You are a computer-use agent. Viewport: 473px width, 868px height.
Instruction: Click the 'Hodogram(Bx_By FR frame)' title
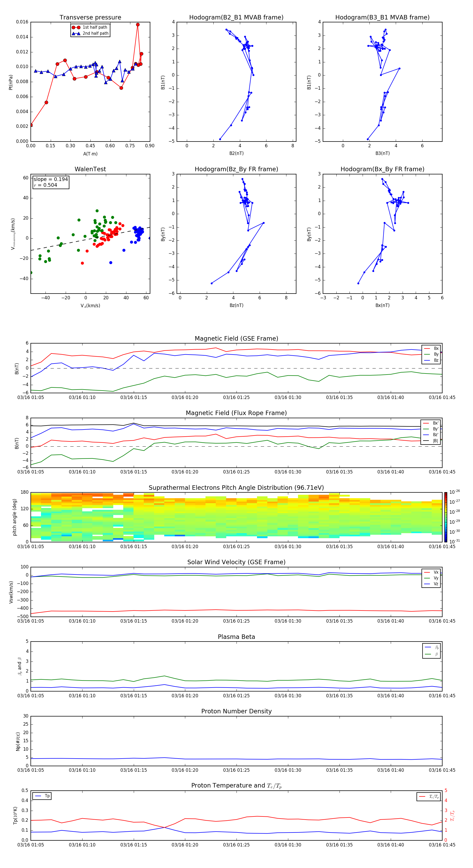coord(382,169)
